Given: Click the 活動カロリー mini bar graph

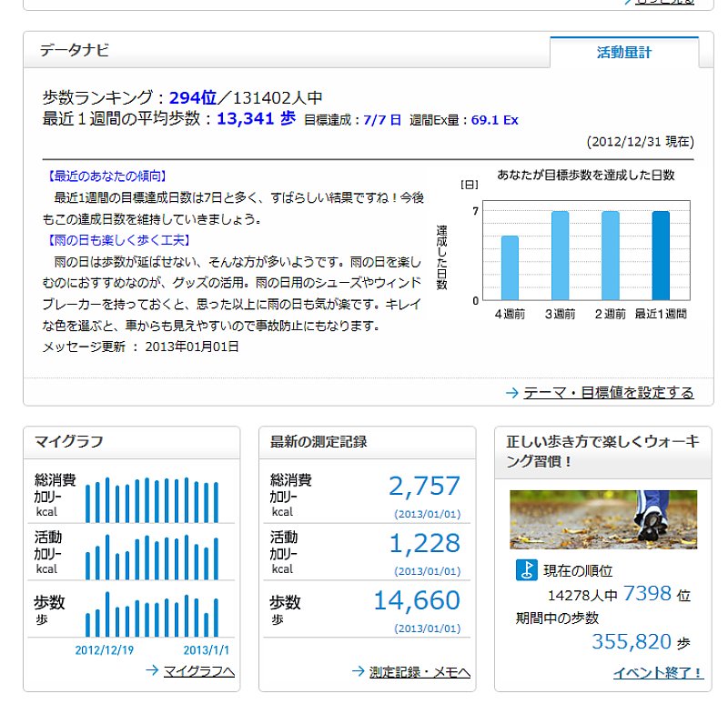Looking at the screenshot, I should [x=152, y=556].
